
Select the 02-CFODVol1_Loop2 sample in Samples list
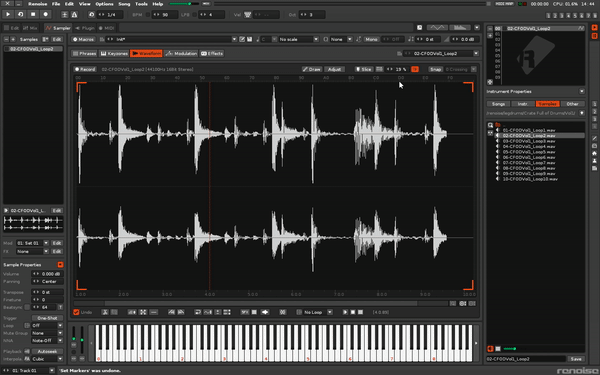click(33, 49)
